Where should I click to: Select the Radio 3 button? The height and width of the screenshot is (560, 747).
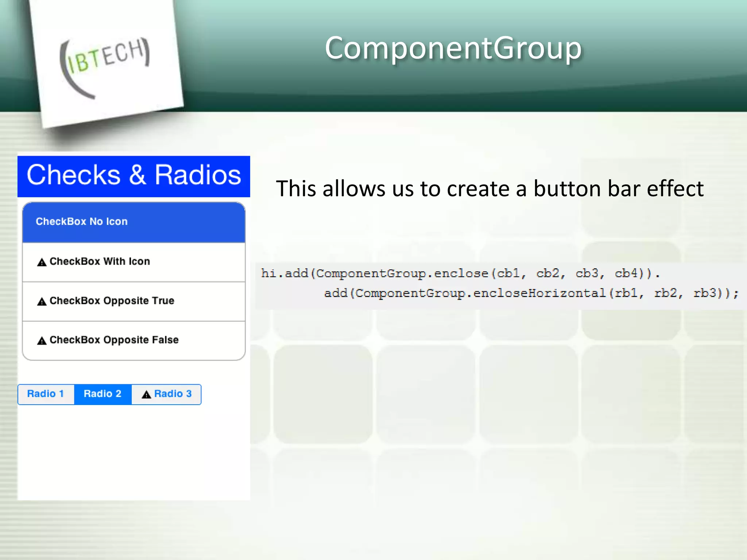click(x=166, y=394)
